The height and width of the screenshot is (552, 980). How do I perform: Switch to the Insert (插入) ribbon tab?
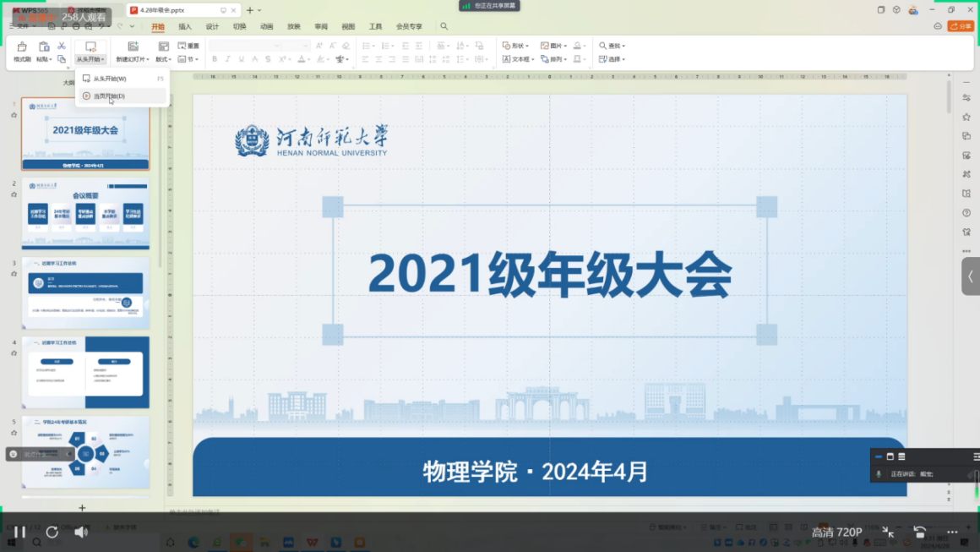click(x=185, y=26)
